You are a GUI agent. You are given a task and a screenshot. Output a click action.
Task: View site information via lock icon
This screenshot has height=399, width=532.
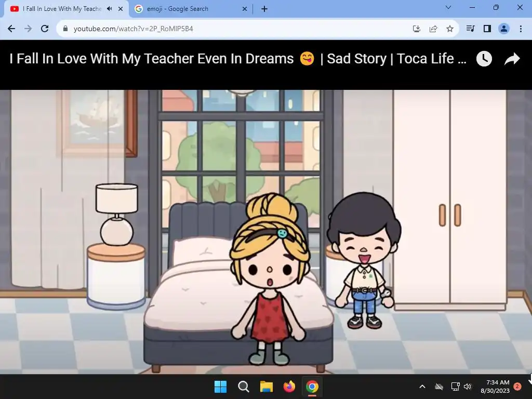tap(65, 29)
